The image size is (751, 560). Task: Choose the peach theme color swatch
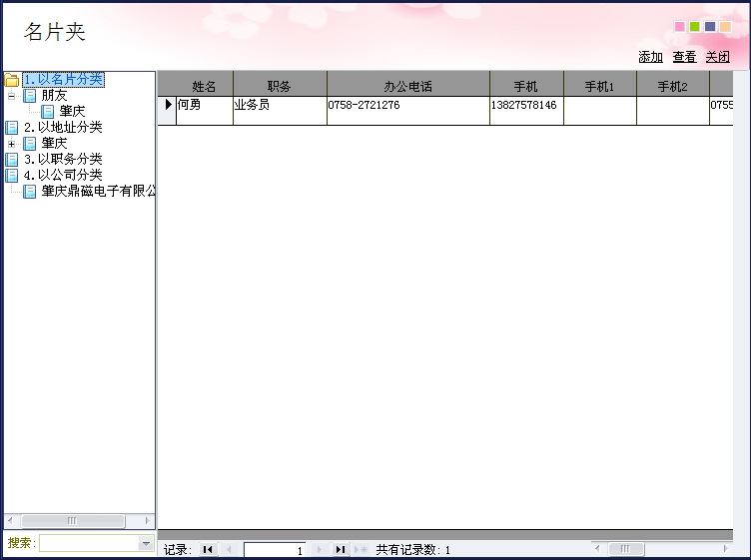725,27
